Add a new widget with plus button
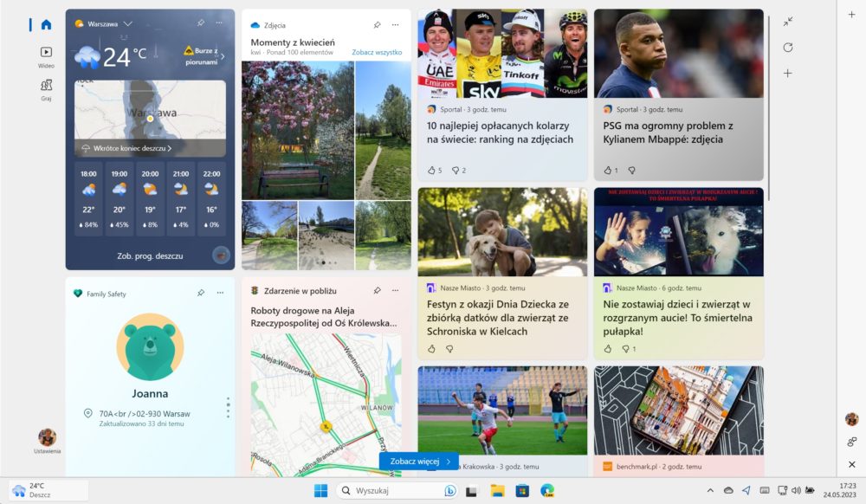The height and width of the screenshot is (504, 866). pyautogui.click(x=788, y=73)
